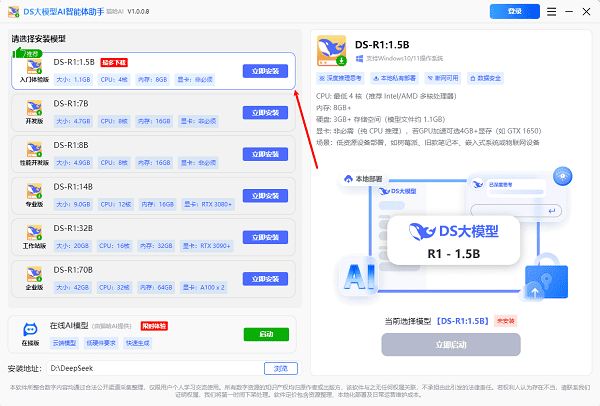Select the DS-R1:1.5B entry-level icon
This screenshot has width=600, height=406.
click(x=34, y=67)
